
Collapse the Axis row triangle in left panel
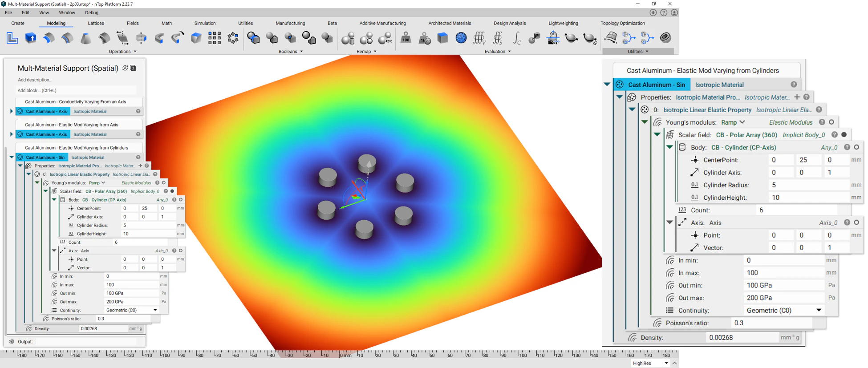(x=54, y=251)
